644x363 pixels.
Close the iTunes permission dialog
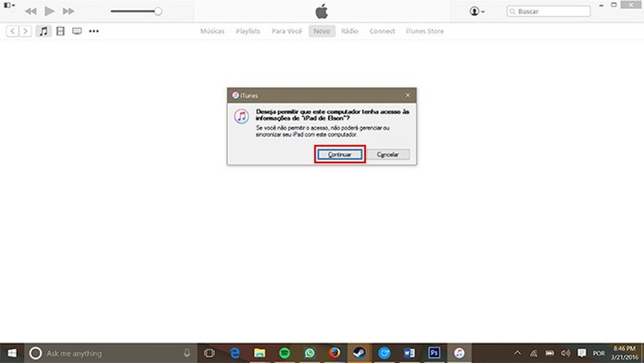point(408,95)
